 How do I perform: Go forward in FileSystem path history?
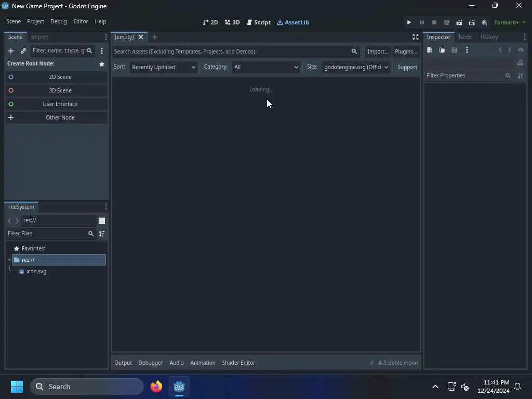pos(17,221)
